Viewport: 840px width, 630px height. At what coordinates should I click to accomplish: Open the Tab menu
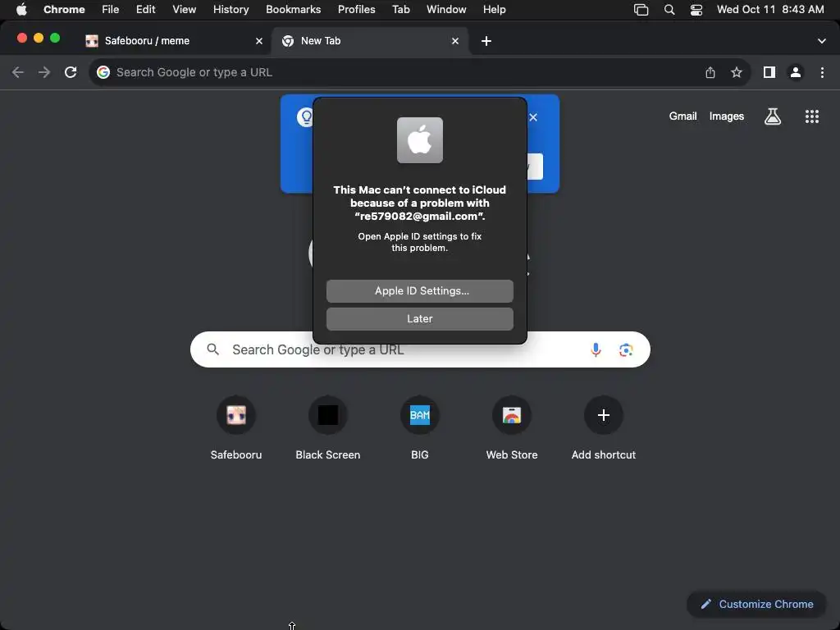click(x=400, y=9)
